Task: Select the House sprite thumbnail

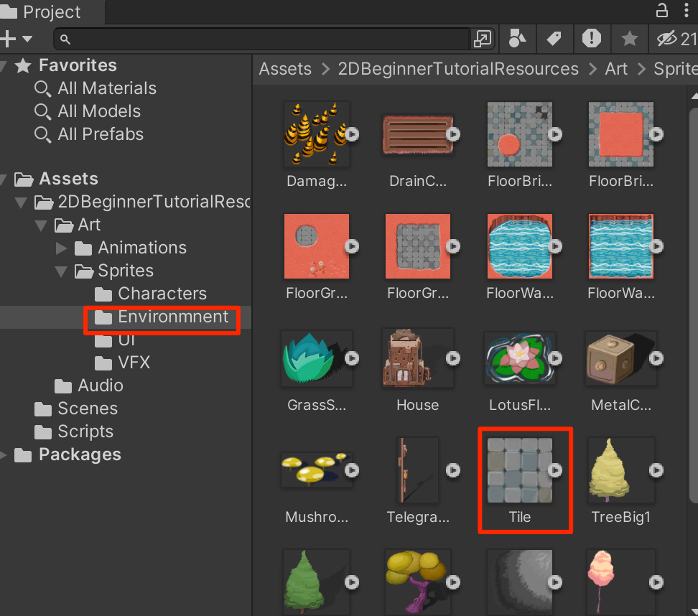Action: point(417,358)
